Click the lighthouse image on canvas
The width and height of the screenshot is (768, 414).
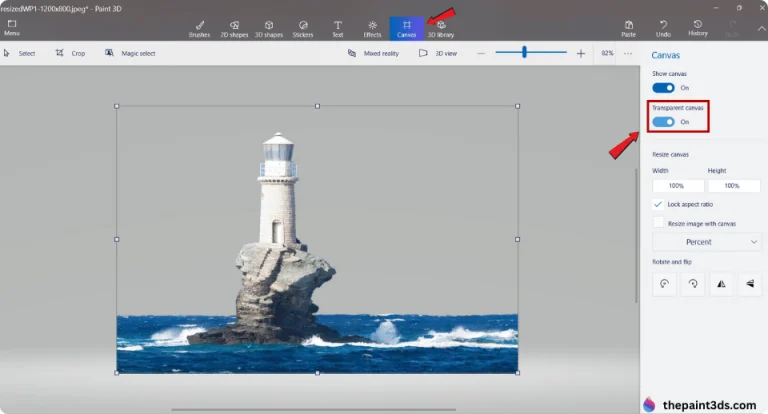click(317, 239)
